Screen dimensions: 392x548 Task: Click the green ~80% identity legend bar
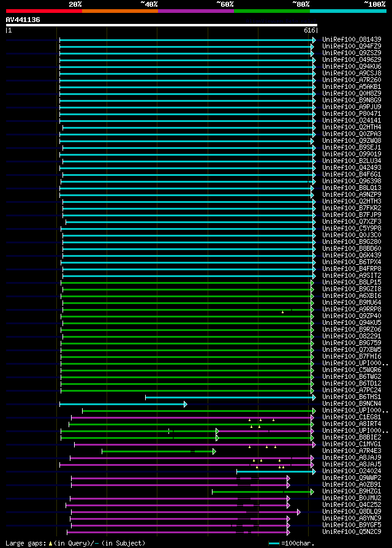click(272, 11)
